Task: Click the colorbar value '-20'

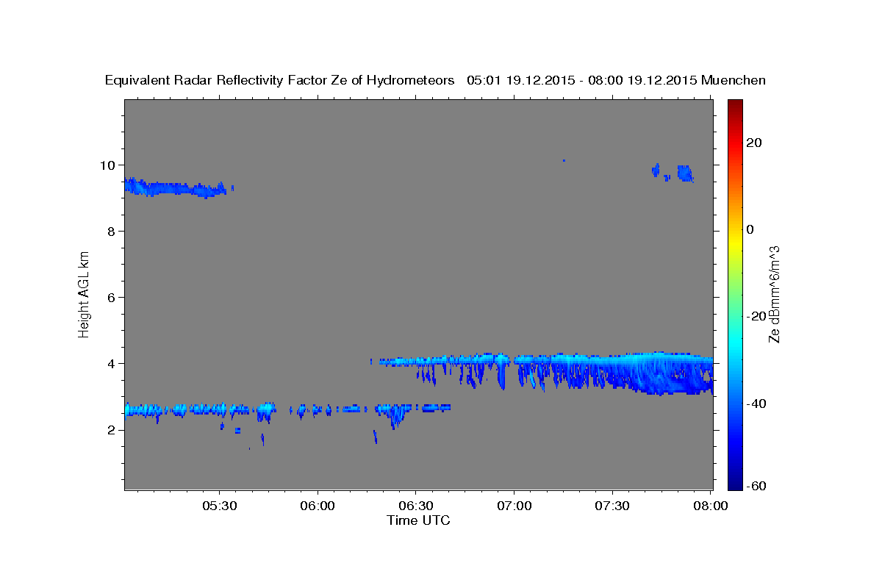Action: click(x=755, y=316)
